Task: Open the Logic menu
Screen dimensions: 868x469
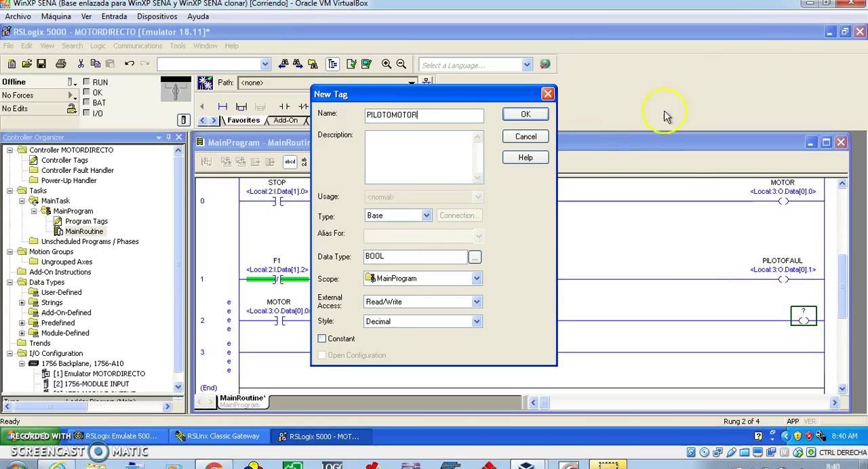Action: point(98,46)
